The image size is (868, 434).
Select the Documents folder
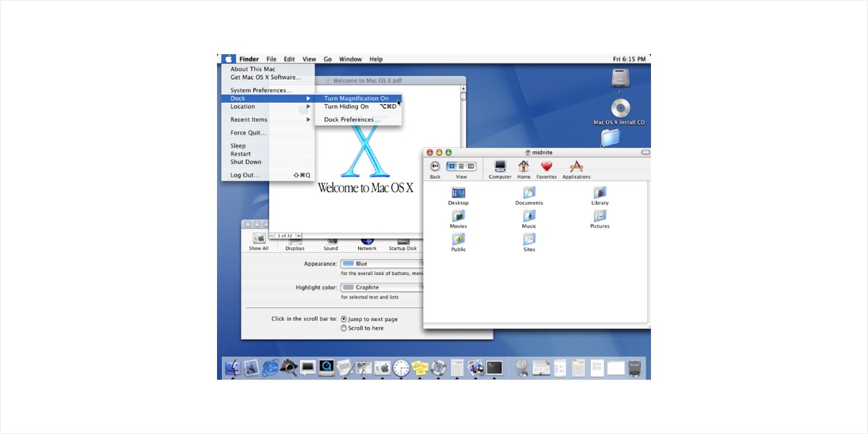pyautogui.click(x=529, y=196)
